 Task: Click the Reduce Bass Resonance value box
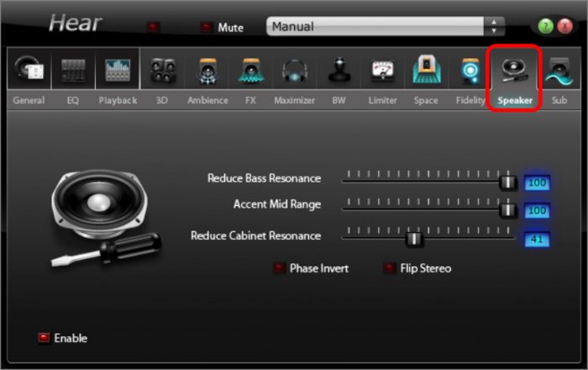[536, 182]
